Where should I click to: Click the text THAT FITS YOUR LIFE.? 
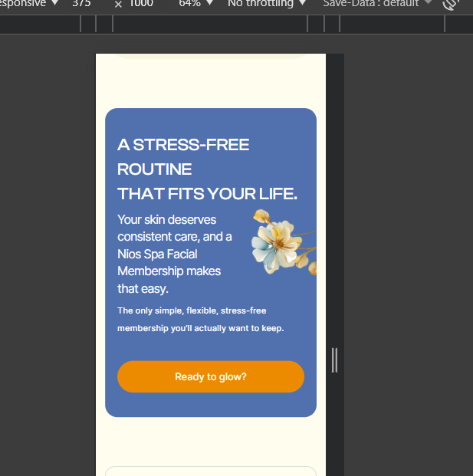coord(207,194)
